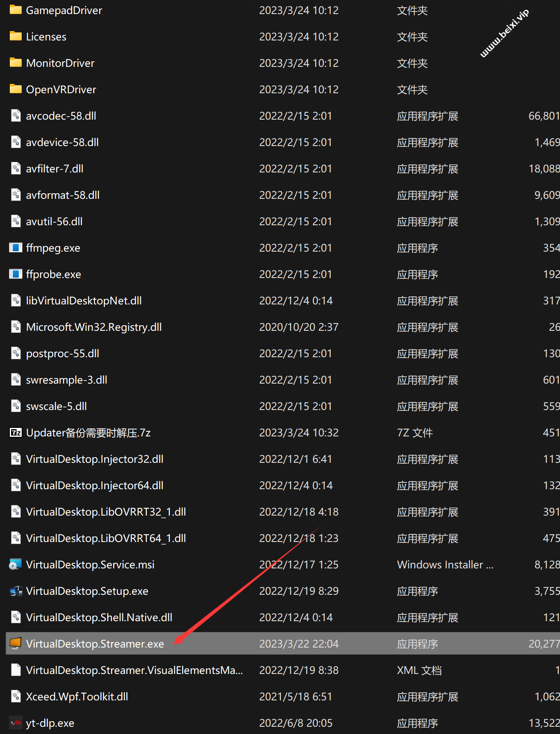Click the VirtualDesktop.Injector32.dll file icon
560x734 pixels.
(16, 459)
